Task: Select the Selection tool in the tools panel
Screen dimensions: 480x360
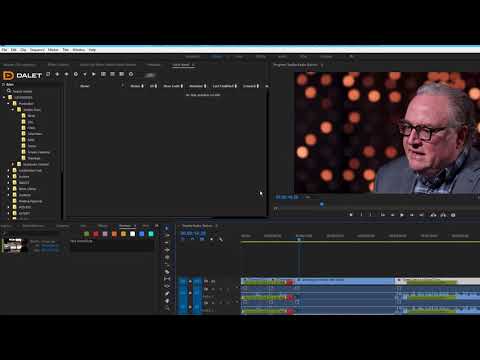Action: (x=167, y=228)
